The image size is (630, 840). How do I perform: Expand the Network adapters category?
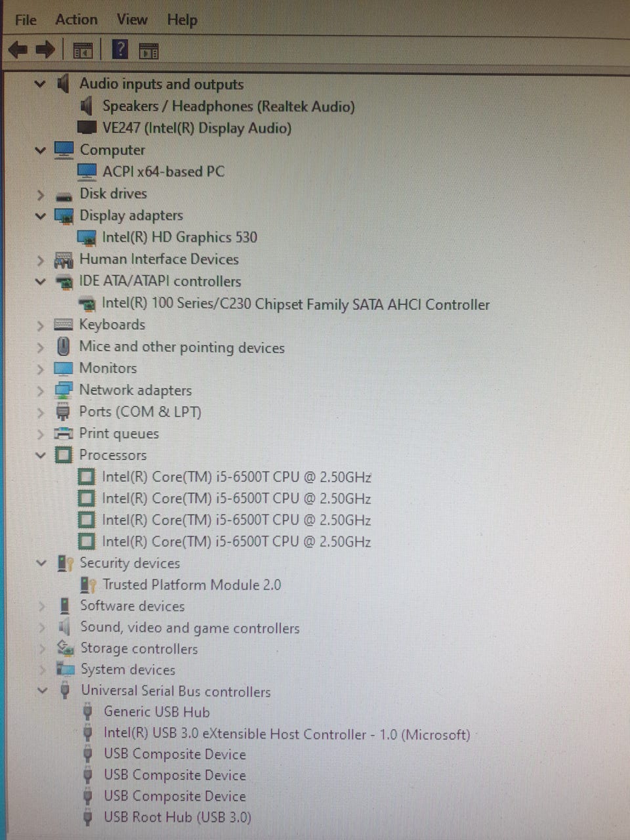tap(40, 391)
